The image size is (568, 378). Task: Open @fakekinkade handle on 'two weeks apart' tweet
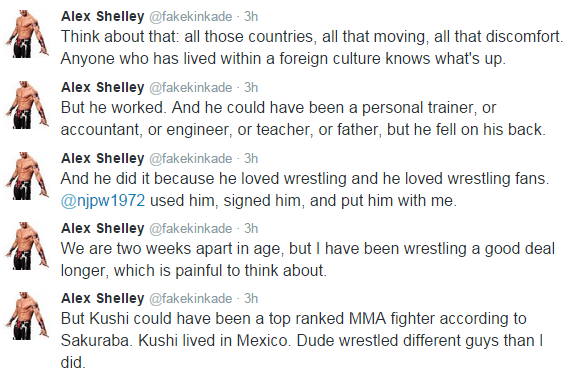click(x=191, y=229)
